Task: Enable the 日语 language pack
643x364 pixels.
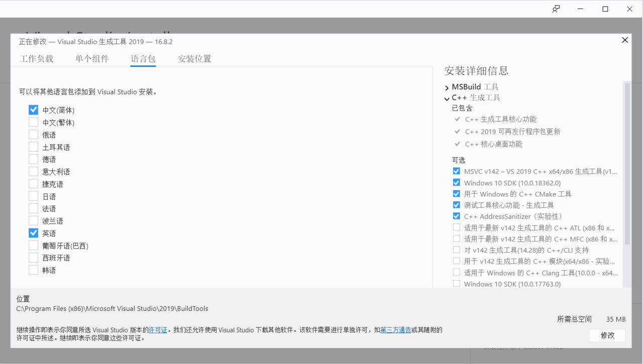Action: [33, 196]
